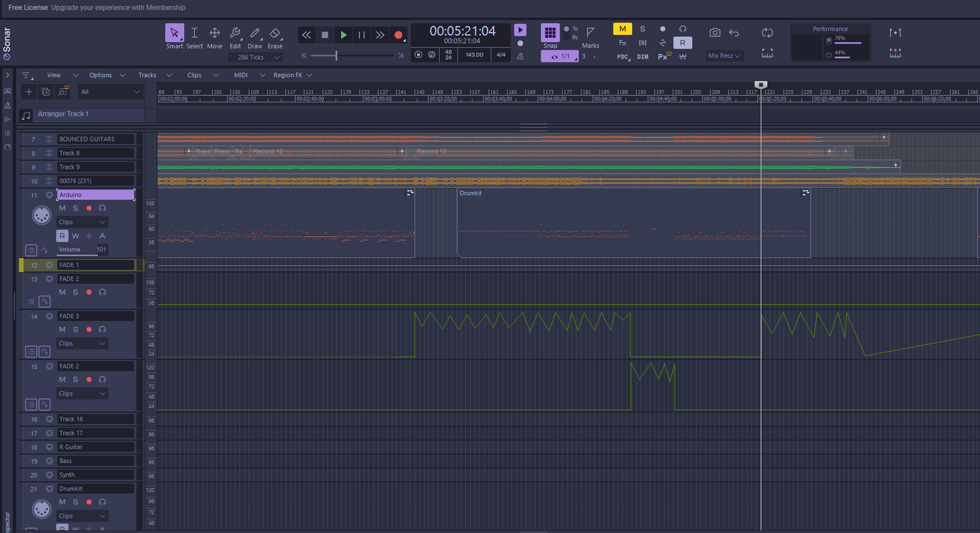
Task: Click the punch record ruler icon
Action: pyautogui.click(x=895, y=54)
